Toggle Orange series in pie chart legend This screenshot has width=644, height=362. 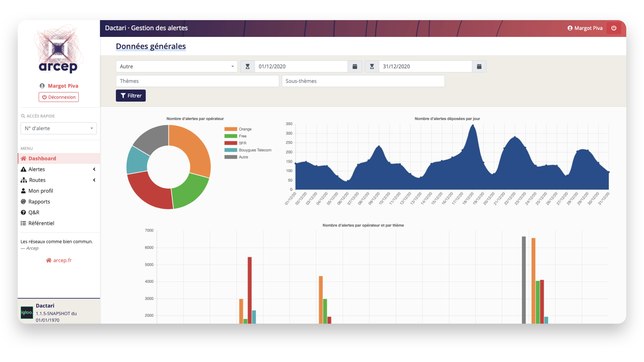coord(245,129)
